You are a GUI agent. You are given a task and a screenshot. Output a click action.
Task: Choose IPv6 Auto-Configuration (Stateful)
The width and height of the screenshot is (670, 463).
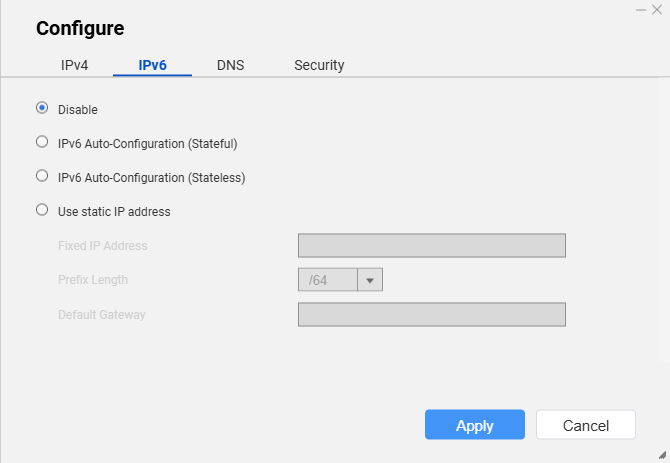(42, 142)
